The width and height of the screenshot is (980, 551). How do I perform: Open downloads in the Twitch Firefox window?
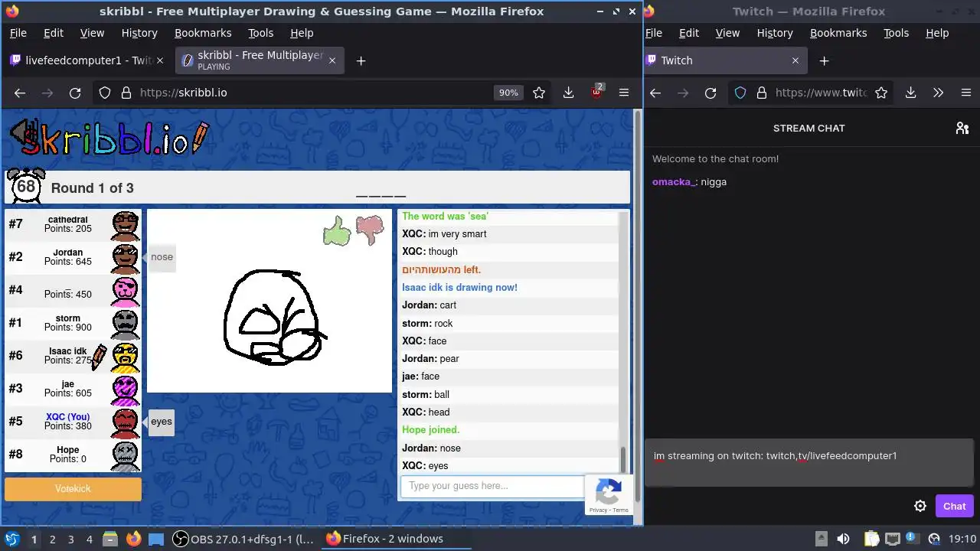pyautogui.click(x=910, y=93)
